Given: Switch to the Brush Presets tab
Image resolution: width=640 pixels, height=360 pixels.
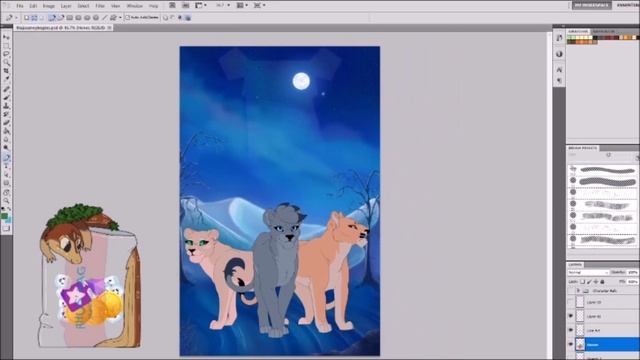Looking at the screenshot, I should coord(582,148).
